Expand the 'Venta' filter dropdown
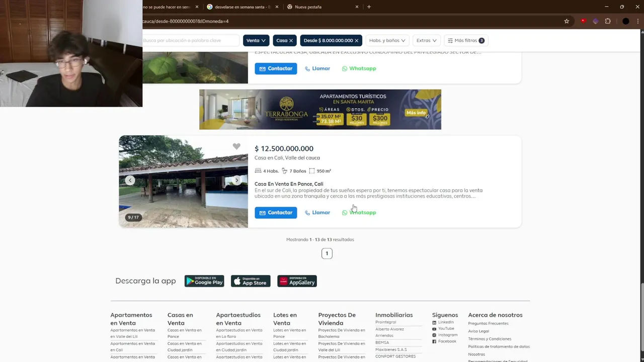This screenshot has height=362, width=644. point(256,41)
